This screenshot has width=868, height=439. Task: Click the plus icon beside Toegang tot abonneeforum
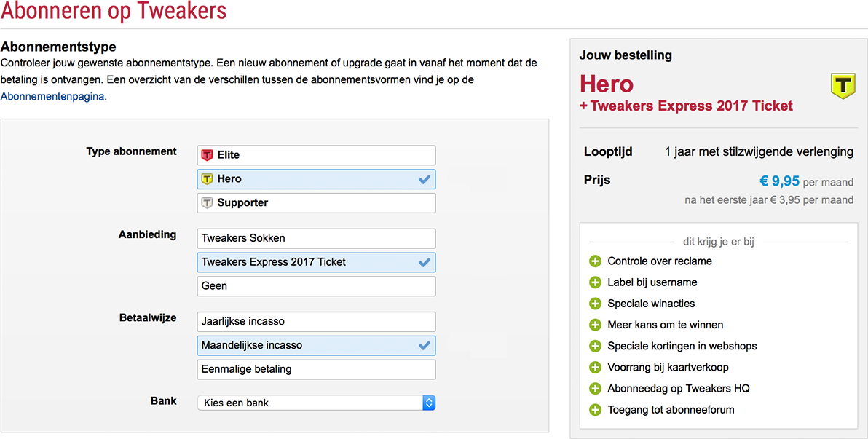594,410
